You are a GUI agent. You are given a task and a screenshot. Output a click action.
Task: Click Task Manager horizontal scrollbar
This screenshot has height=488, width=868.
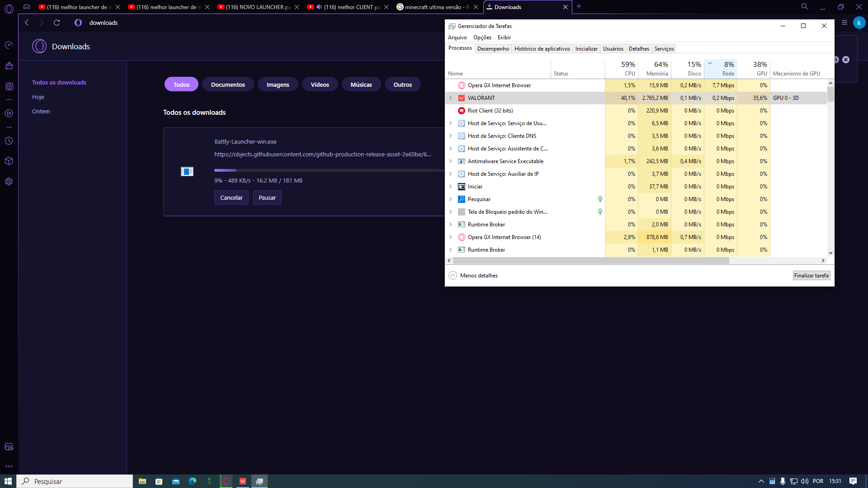tap(591, 261)
